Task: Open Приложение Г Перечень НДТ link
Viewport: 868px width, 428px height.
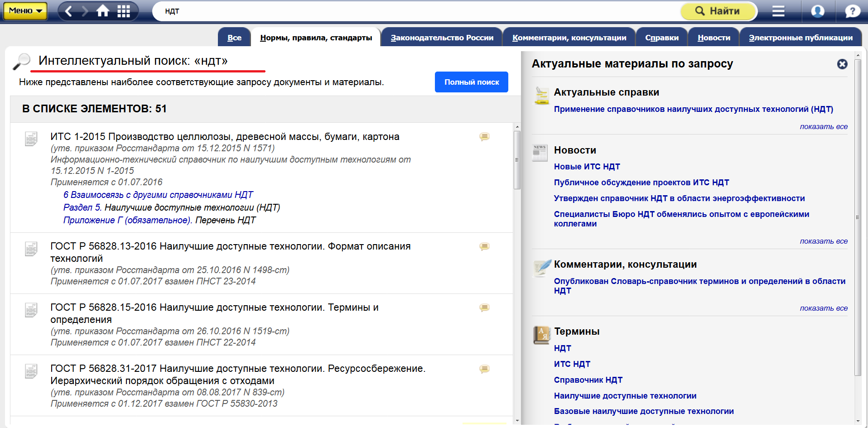Action: (159, 220)
